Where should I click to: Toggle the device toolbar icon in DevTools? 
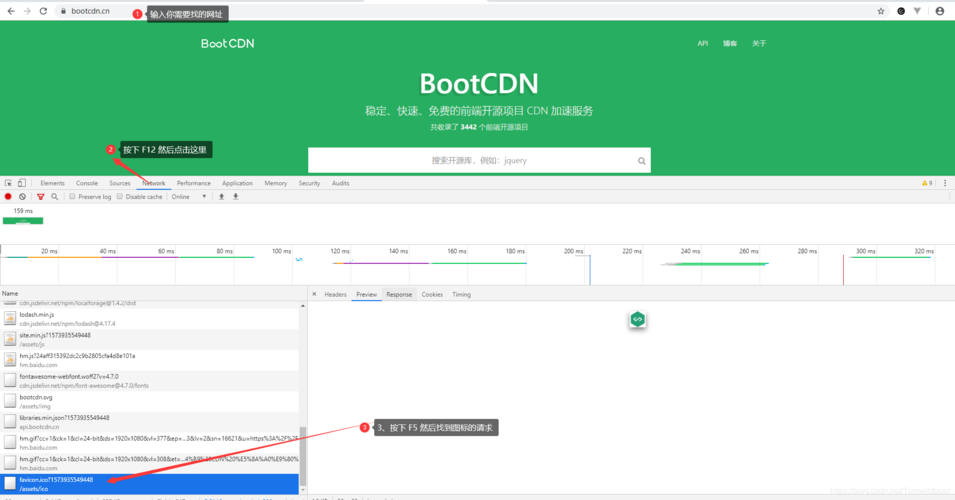22,183
